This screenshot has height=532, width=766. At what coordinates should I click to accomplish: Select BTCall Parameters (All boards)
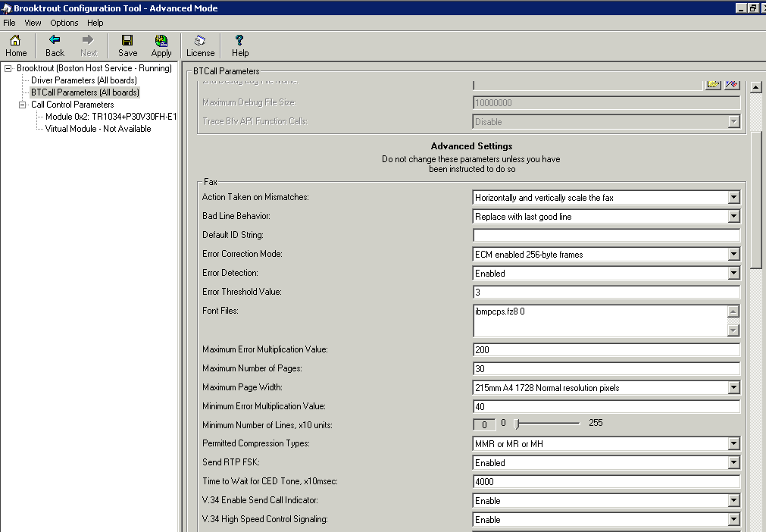(85, 92)
